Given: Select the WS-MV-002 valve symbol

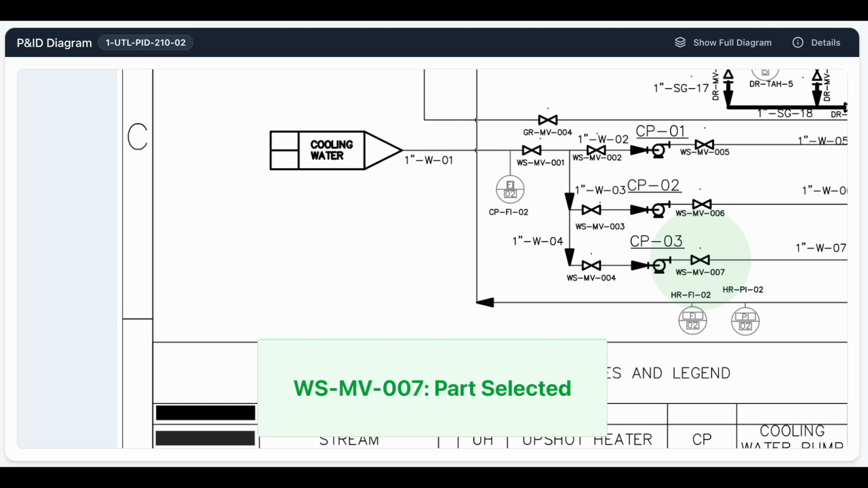Looking at the screenshot, I should [596, 150].
